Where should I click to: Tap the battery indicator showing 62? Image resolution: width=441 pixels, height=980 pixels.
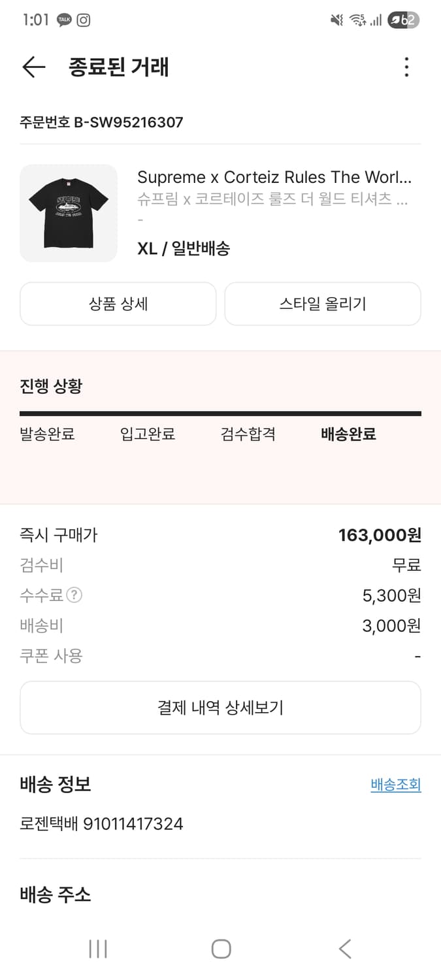pos(404,20)
